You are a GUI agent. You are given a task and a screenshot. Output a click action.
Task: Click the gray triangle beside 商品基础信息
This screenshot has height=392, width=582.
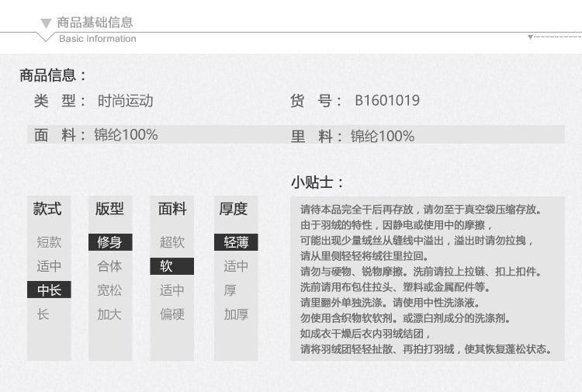coord(46,23)
